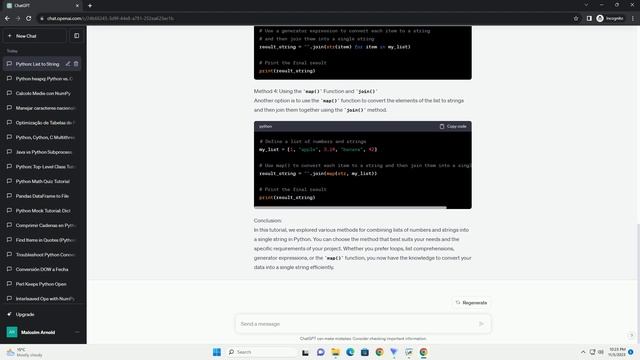
Task: Rename the Python List to String chat
Action: click(68, 64)
